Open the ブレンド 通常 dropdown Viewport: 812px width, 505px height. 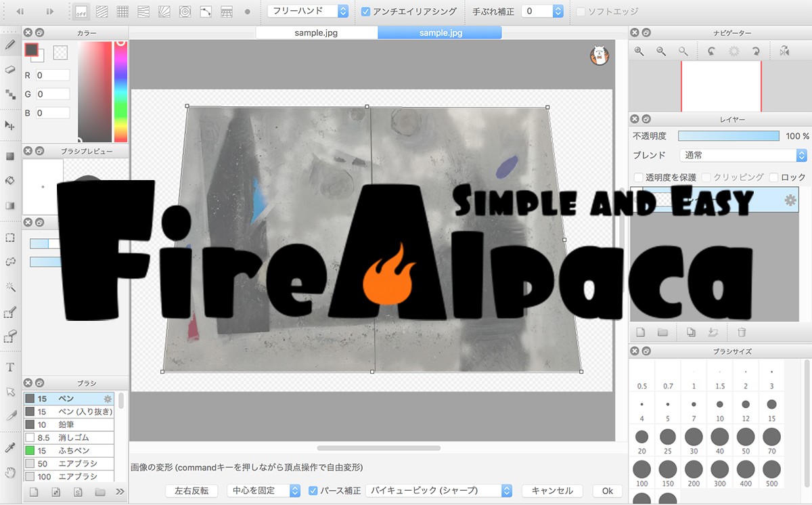743,155
